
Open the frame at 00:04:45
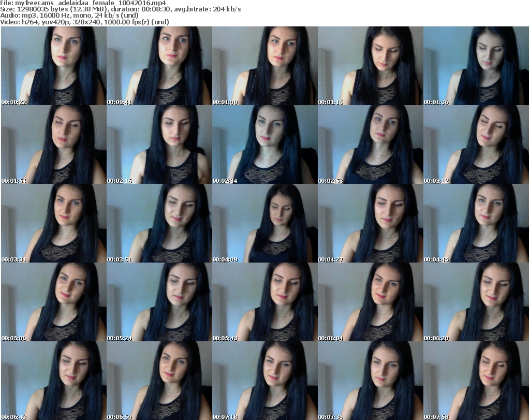point(476,223)
